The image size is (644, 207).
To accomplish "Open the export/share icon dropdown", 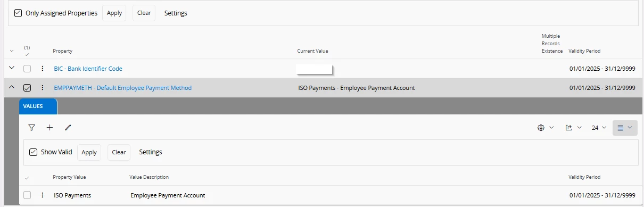I will (573, 128).
